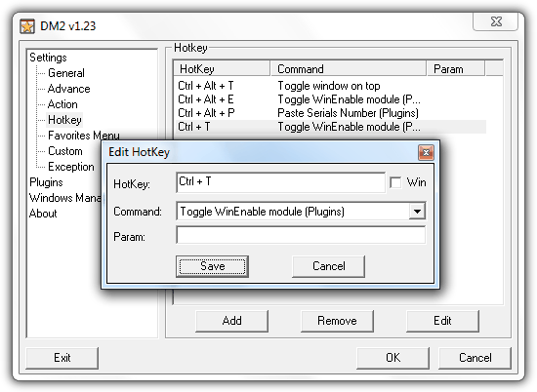
Task: Close the DM2 main window
Action: pyautogui.click(x=496, y=21)
